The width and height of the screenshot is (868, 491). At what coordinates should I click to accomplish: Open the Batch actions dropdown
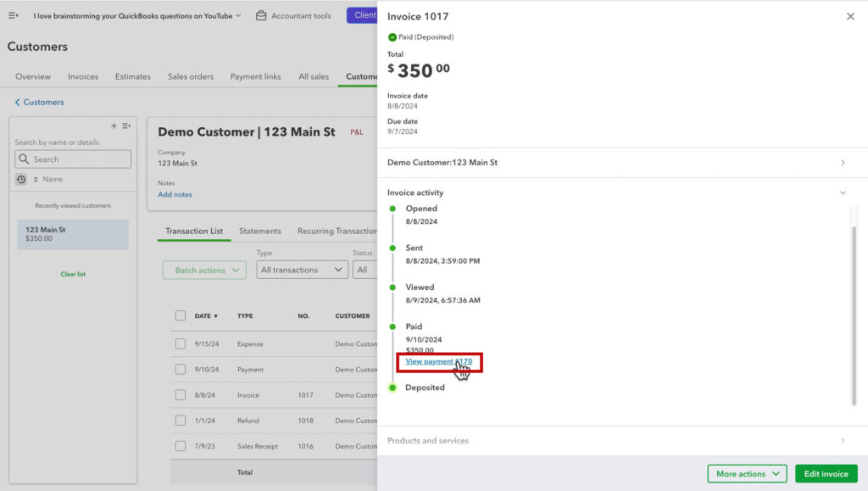coord(203,270)
